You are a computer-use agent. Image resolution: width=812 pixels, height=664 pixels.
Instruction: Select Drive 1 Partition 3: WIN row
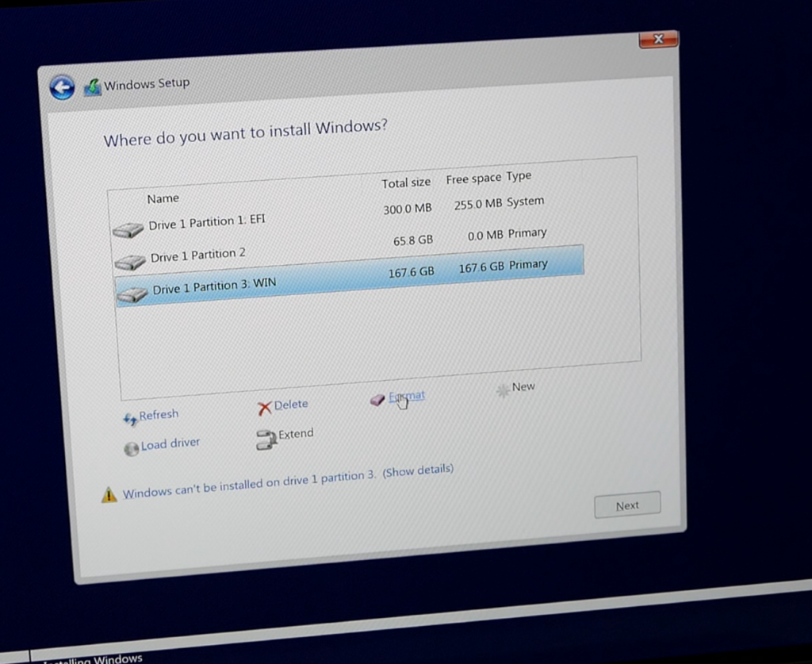click(x=350, y=276)
